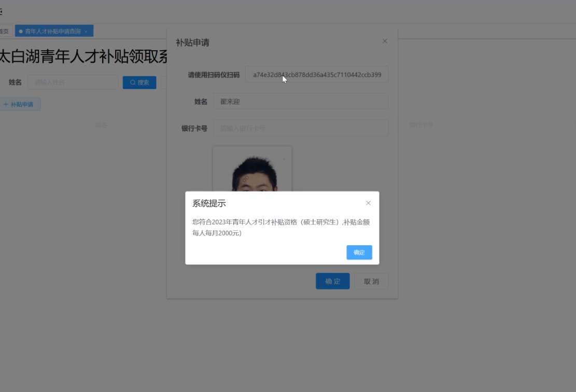Select the 银行卡号 input in the form
This screenshot has height=392, width=576.
[x=300, y=128]
